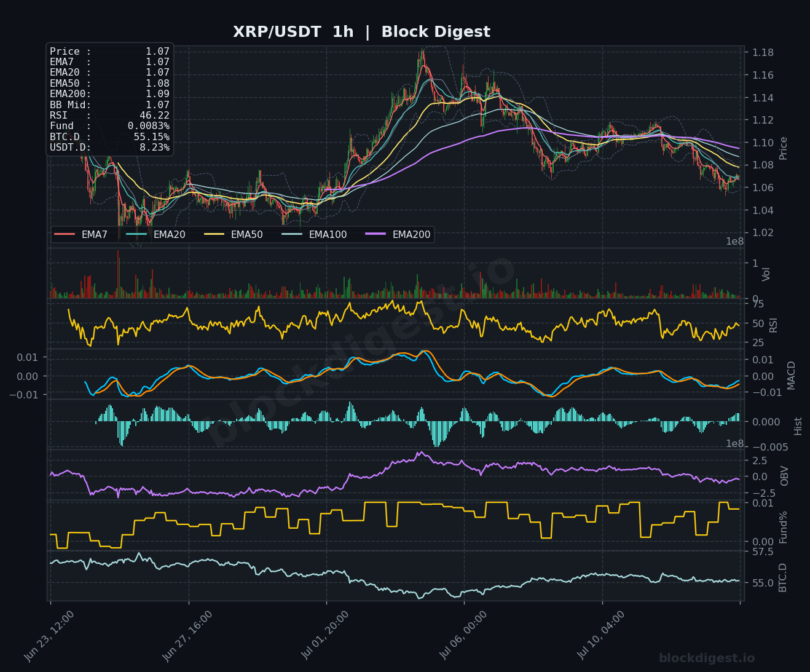
Task: Click the 55.0 BTC.D axis tick
Action: (x=763, y=583)
